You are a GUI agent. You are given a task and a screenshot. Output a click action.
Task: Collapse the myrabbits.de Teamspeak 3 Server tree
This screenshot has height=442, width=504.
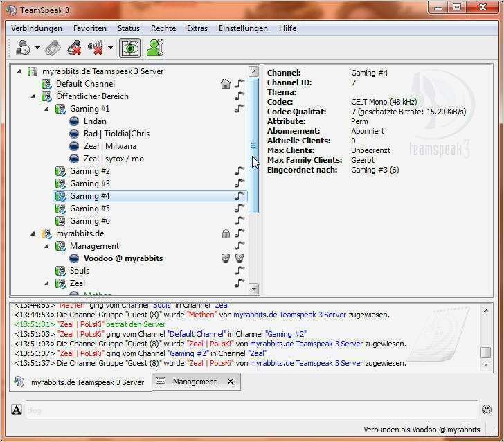19,71
